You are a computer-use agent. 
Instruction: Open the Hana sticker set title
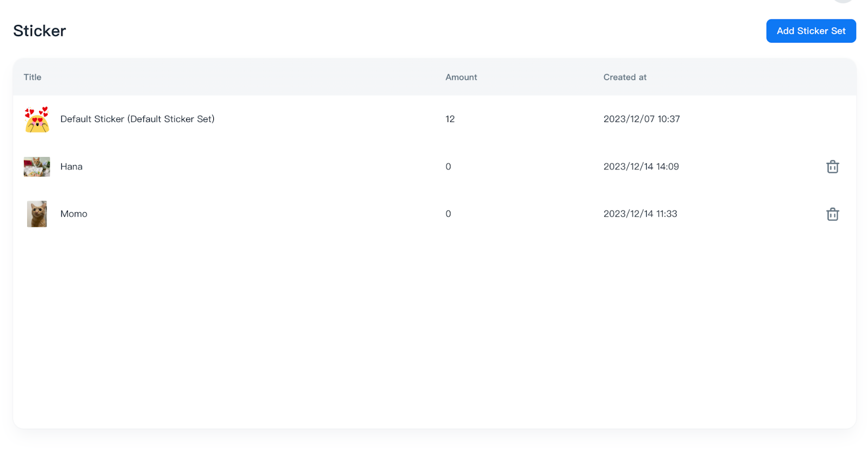71,167
